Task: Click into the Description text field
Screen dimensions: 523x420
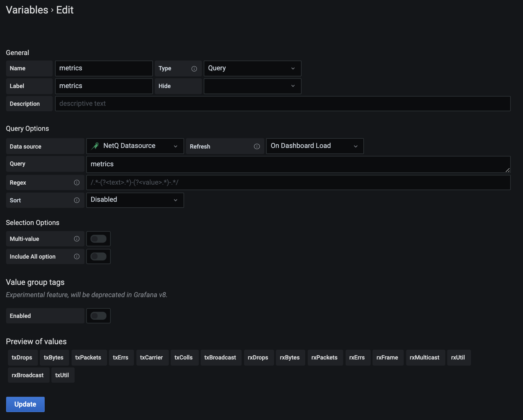Action: click(x=282, y=104)
